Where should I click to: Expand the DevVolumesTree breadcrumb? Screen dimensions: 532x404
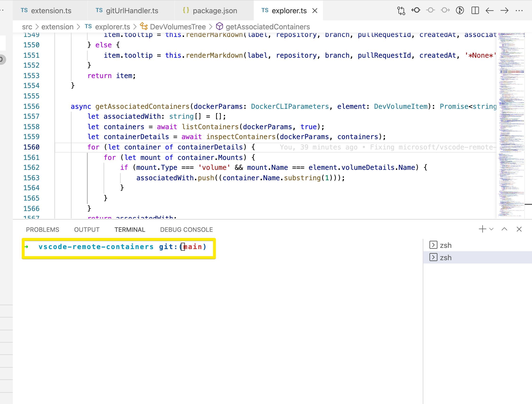(178, 27)
